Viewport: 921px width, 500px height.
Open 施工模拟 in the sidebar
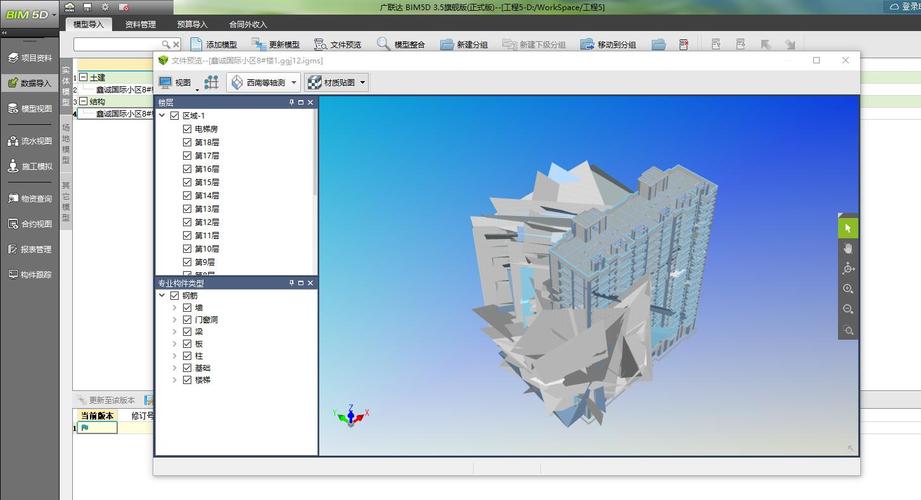[x=29, y=166]
